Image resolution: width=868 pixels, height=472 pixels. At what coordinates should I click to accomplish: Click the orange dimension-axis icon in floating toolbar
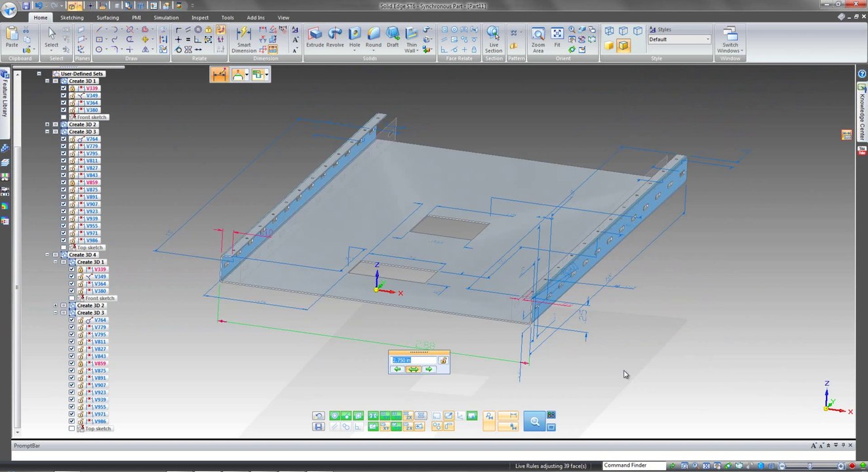pyautogui.click(x=219, y=75)
